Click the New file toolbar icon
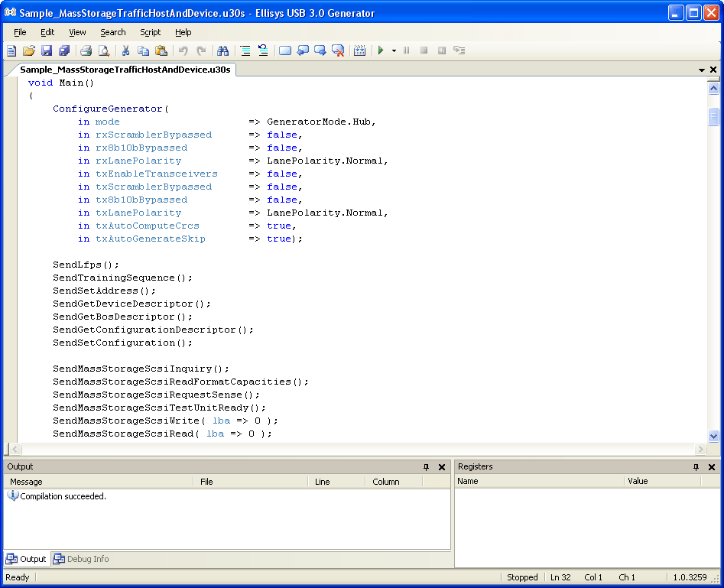724x588 pixels. [11, 50]
